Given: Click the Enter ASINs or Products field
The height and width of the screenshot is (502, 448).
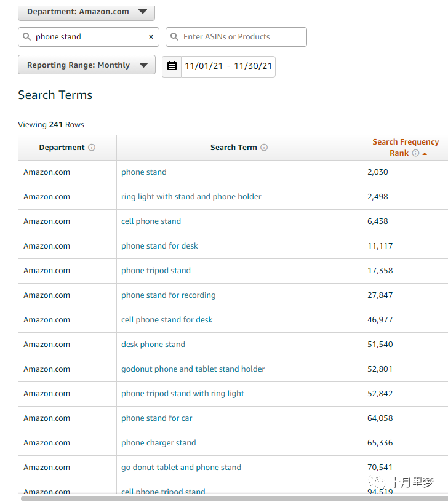Looking at the screenshot, I should pos(236,37).
